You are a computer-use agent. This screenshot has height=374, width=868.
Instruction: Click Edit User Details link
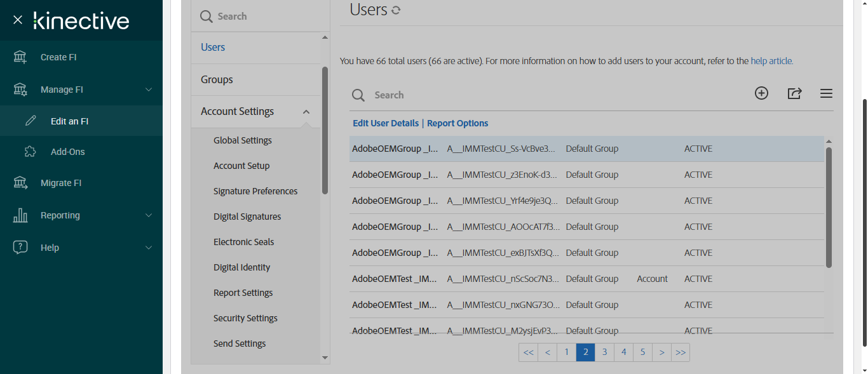386,123
